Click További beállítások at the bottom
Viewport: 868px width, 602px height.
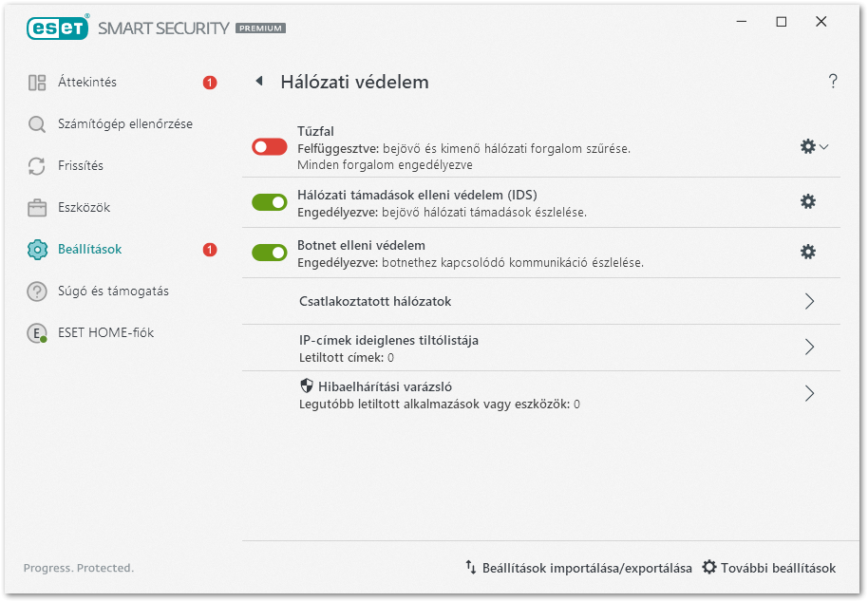click(x=769, y=568)
